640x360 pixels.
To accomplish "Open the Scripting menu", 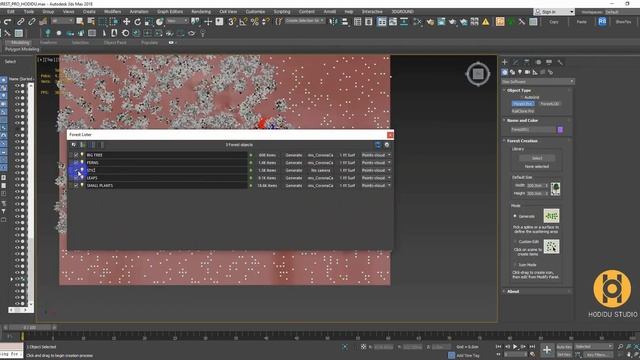I will pyautogui.click(x=282, y=12).
